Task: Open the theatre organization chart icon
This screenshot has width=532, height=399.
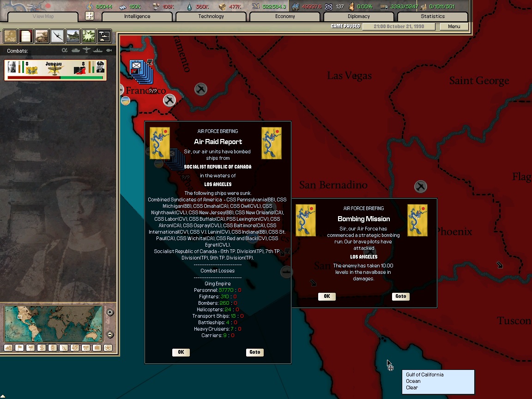Action: (104, 36)
